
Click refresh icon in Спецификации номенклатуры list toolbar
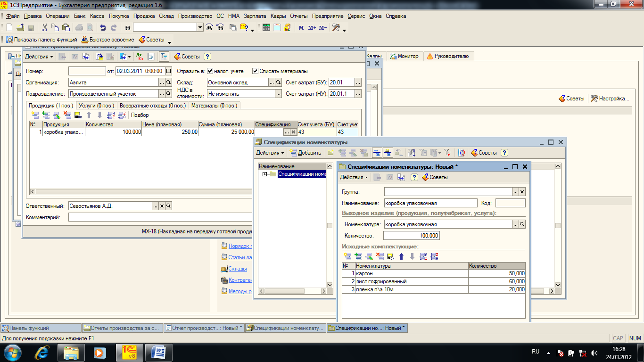462,153
